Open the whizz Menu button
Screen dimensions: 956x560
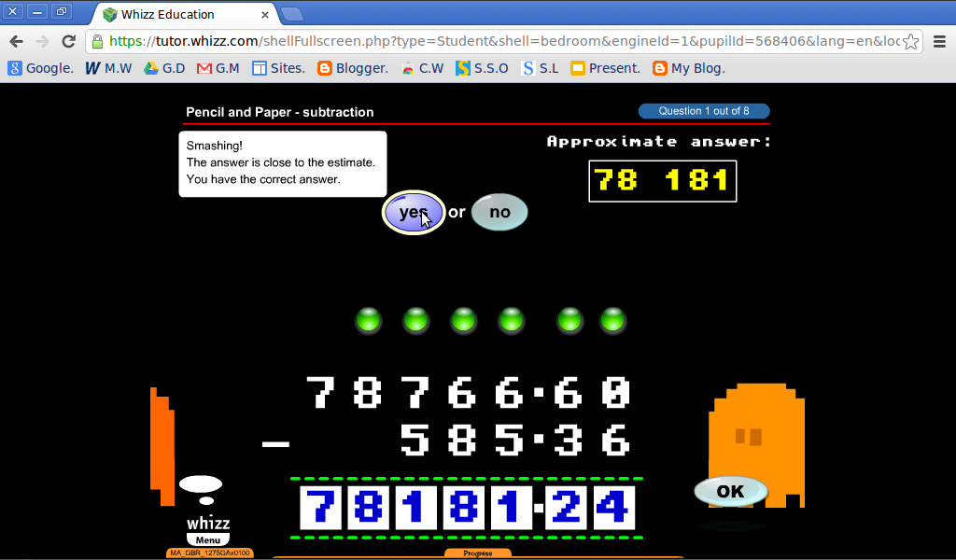(208, 539)
